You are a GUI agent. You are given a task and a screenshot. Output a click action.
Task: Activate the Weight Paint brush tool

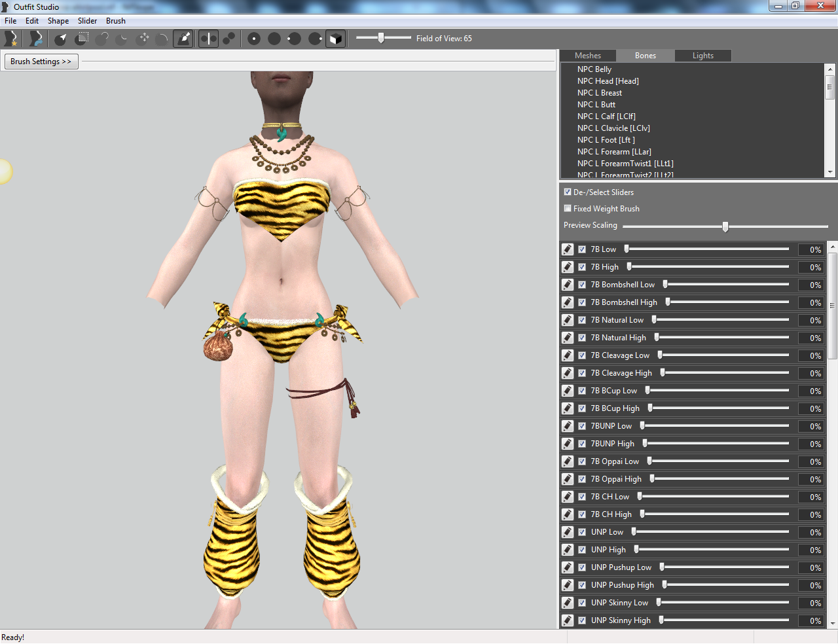[x=184, y=39]
